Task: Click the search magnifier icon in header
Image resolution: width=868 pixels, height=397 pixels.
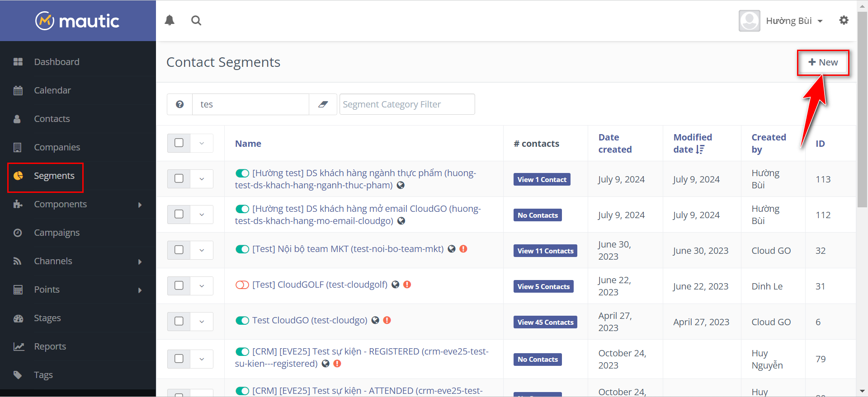Action: coord(196,20)
